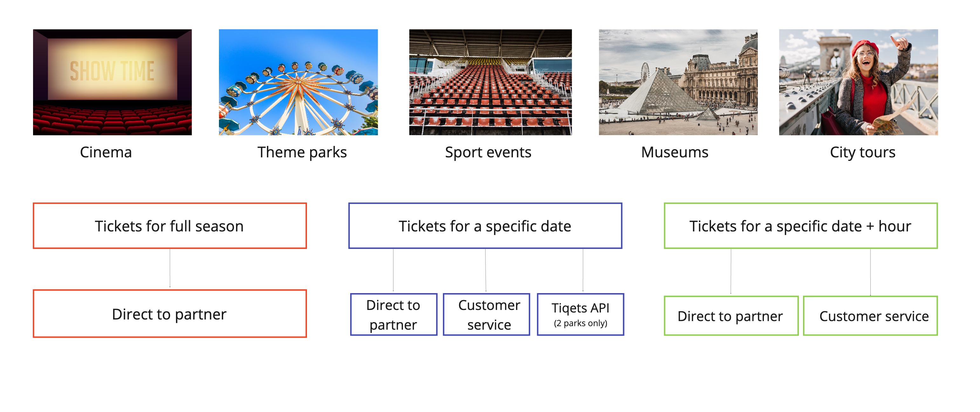Select the Theme parks caption
Image resolution: width=980 pixels, height=412 pixels.
(302, 152)
